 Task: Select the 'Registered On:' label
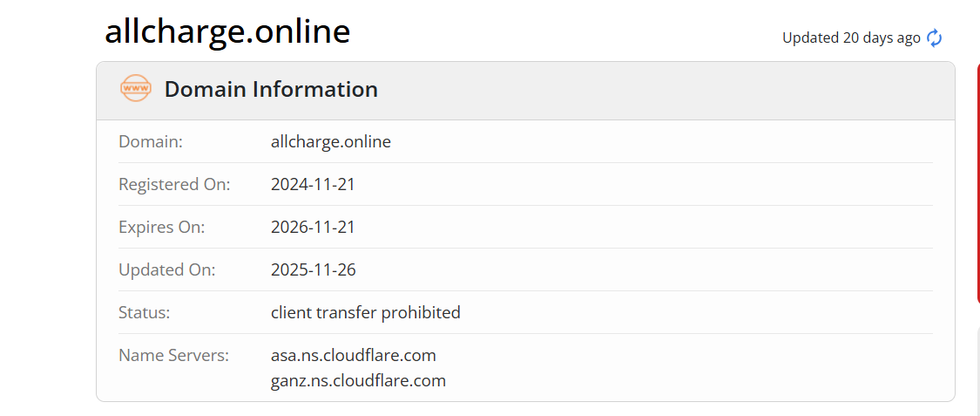[174, 185]
